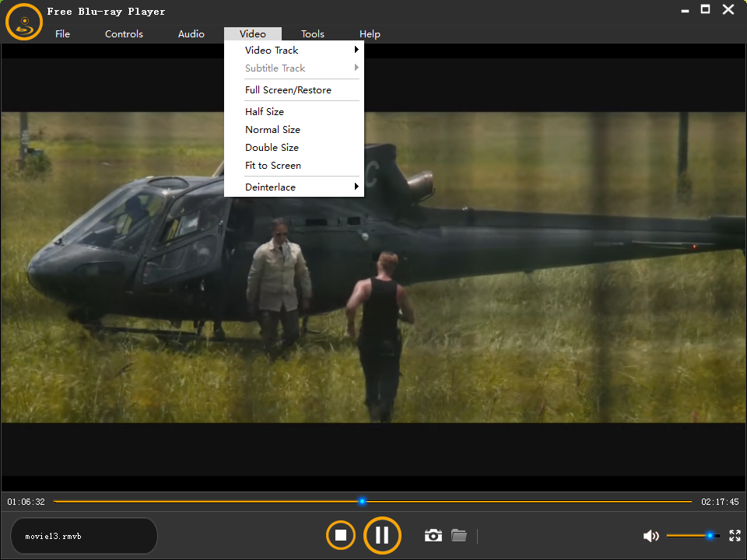Open the Audio menu
The width and height of the screenshot is (747, 560).
(x=191, y=33)
